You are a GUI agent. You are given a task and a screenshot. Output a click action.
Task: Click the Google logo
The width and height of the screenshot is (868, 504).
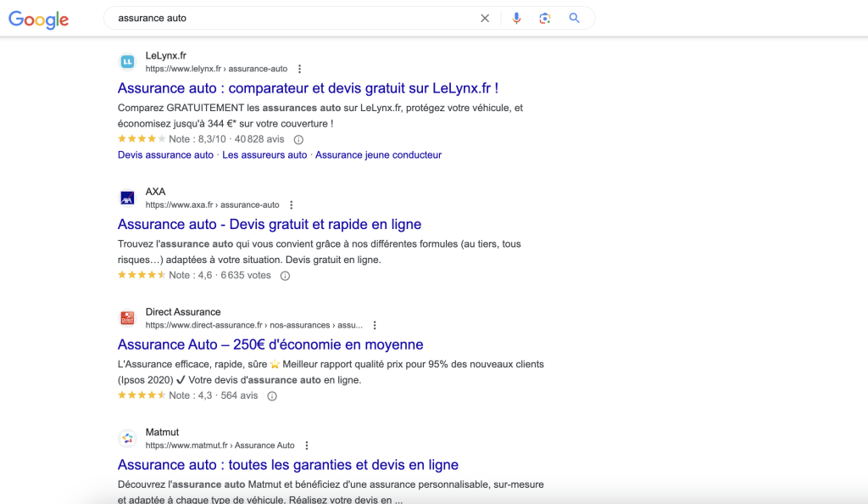click(x=38, y=19)
